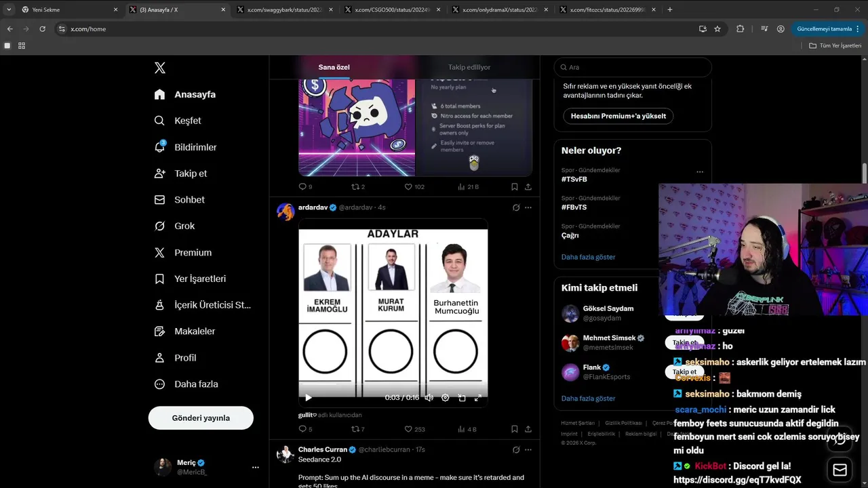Viewport: 868px width, 488px height.
Task: Open Profil page
Action: coord(176,358)
